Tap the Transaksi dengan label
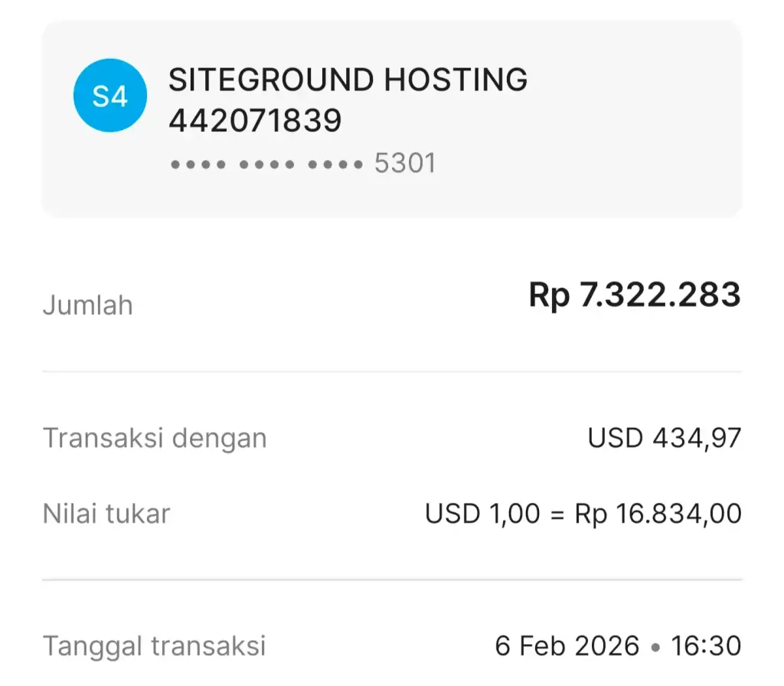 (155, 439)
